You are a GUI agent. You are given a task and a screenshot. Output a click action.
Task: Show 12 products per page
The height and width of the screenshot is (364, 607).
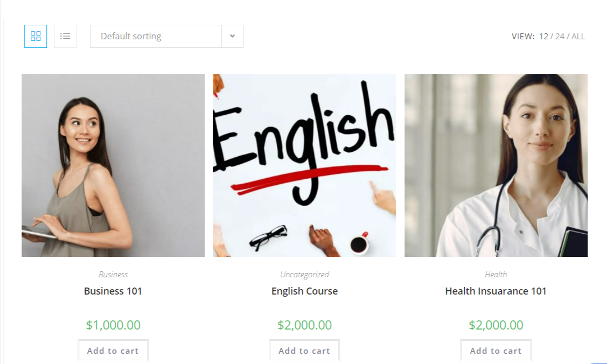point(543,37)
